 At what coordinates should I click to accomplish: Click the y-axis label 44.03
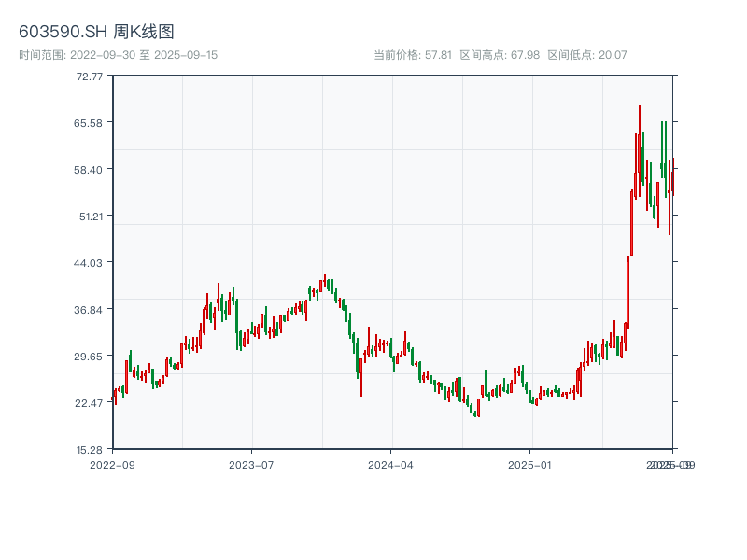click(x=88, y=263)
